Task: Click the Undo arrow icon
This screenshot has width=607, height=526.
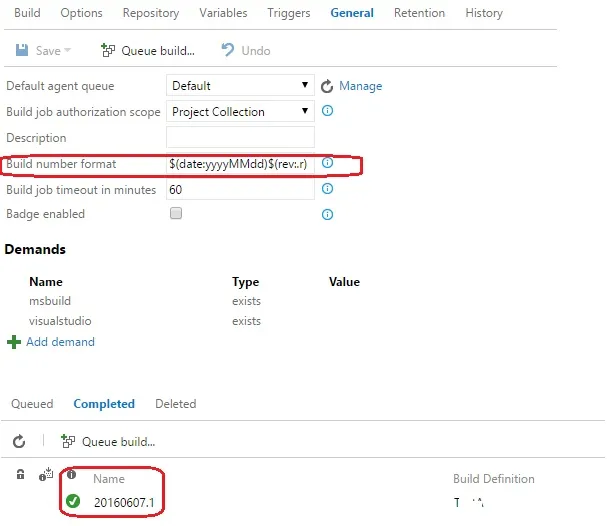Action: pyautogui.click(x=227, y=50)
